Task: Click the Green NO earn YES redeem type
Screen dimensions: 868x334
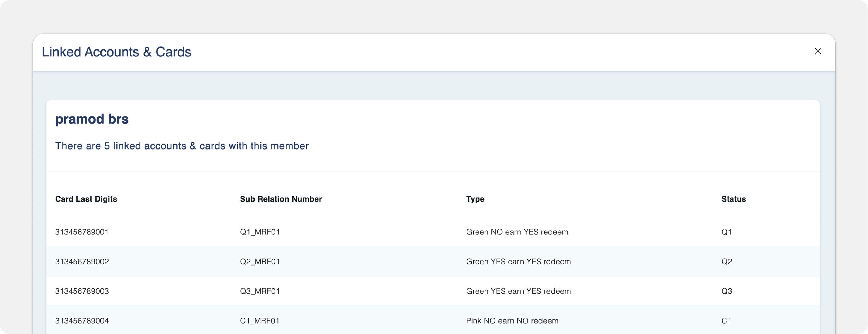Action: (517, 232)
